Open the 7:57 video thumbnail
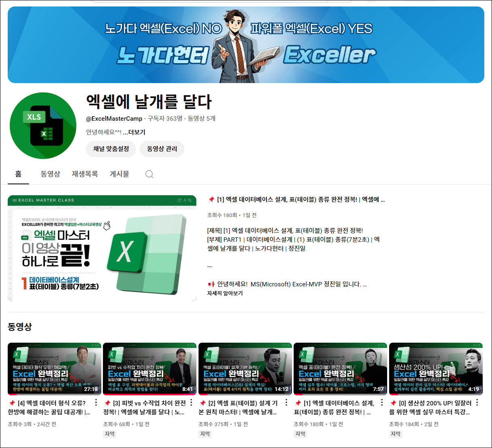 coord(340,369)
